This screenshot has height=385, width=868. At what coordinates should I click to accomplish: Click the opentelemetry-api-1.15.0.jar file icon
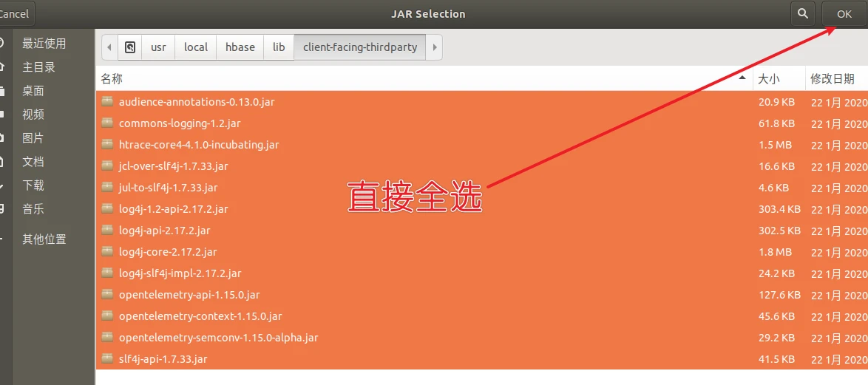pyautogui.click(x=107, y=295)
